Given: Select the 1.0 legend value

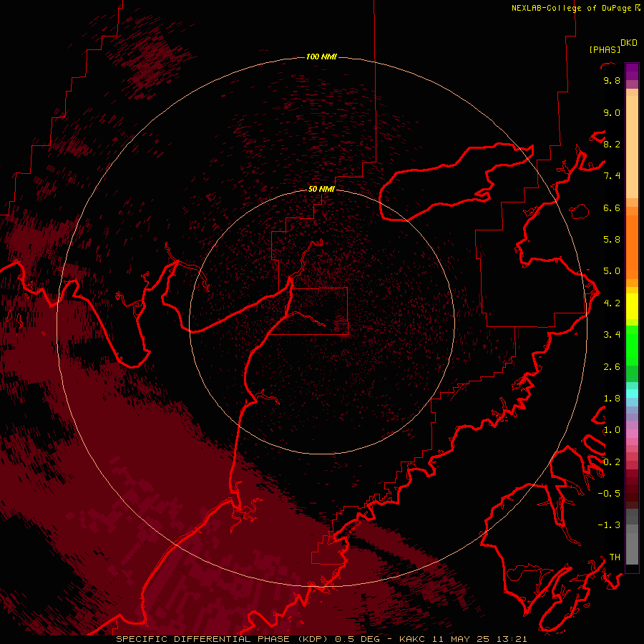Looking at the screenshot, I should tap(612, 430).
